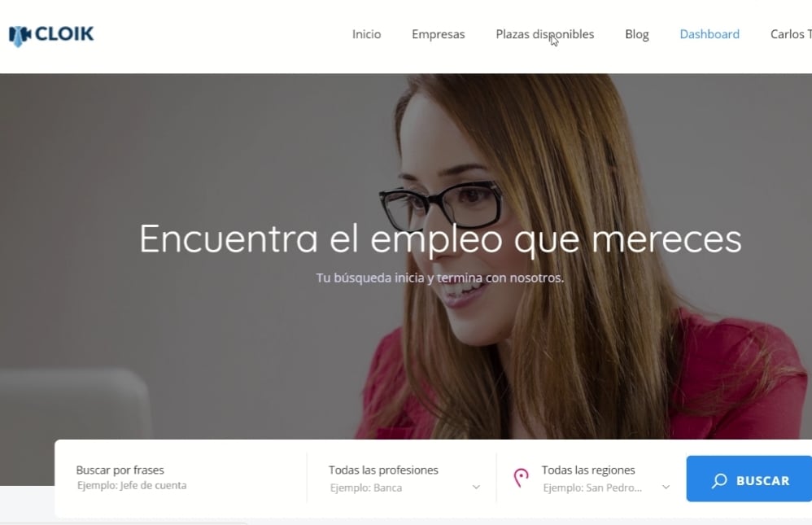Click the pink location pin icon
812x525 pixels.
coord(521,477)
